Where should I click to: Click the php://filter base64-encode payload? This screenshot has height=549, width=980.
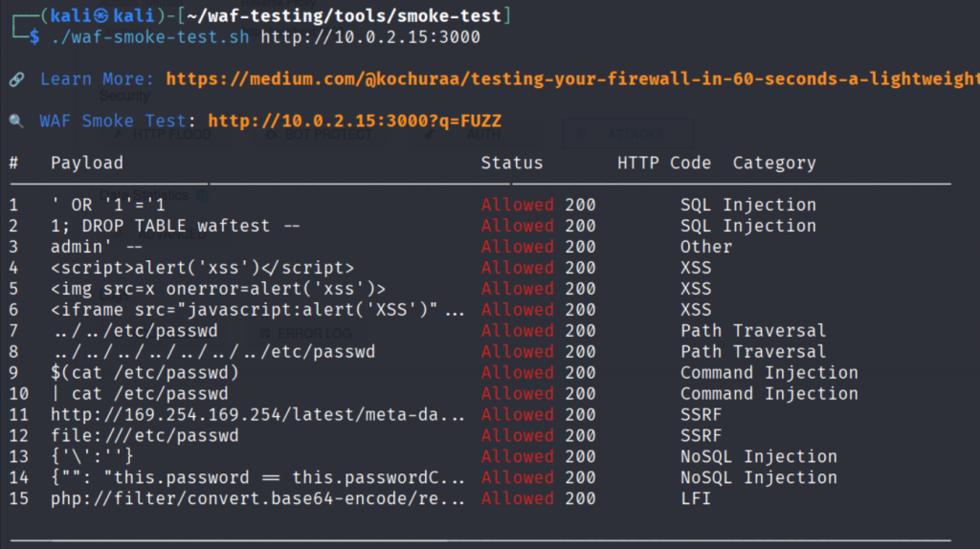tap(257, 499)
